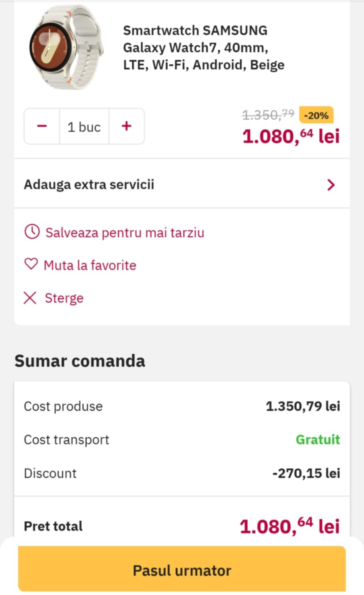Expand the chevron arrow for extra services
Screen dimensions: 364x595
(330, 185)
